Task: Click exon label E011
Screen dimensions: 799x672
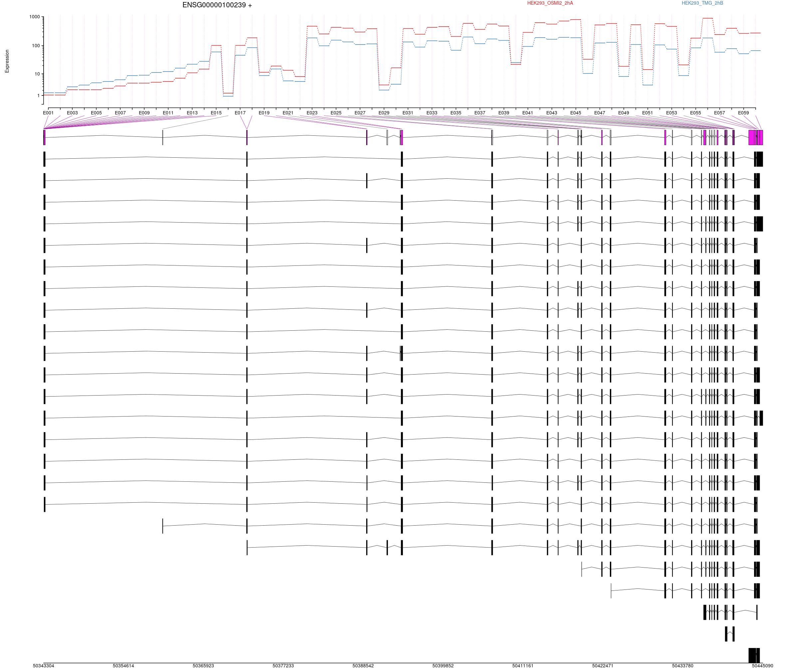Action: tap(168, 113)
